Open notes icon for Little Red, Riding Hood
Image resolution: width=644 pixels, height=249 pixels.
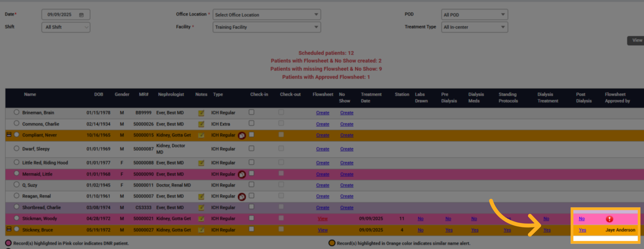coord(201,163)
